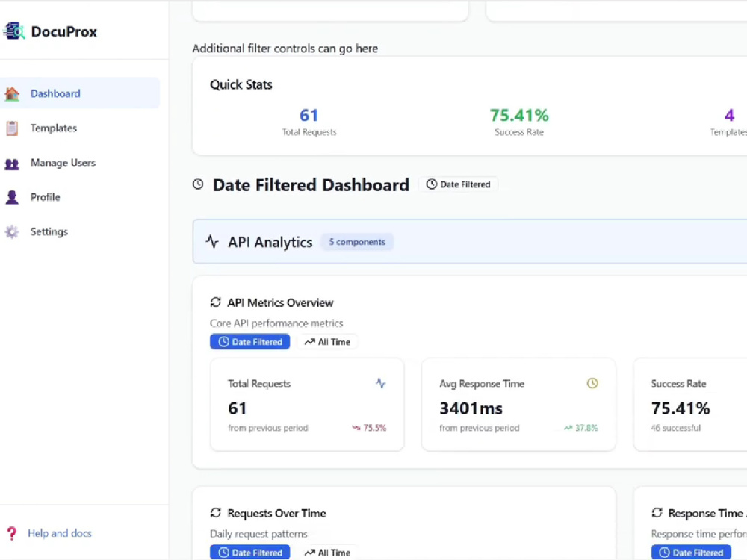Go to Manage Users in sidebar
747x560 pixels.
[x=80, y=163]
